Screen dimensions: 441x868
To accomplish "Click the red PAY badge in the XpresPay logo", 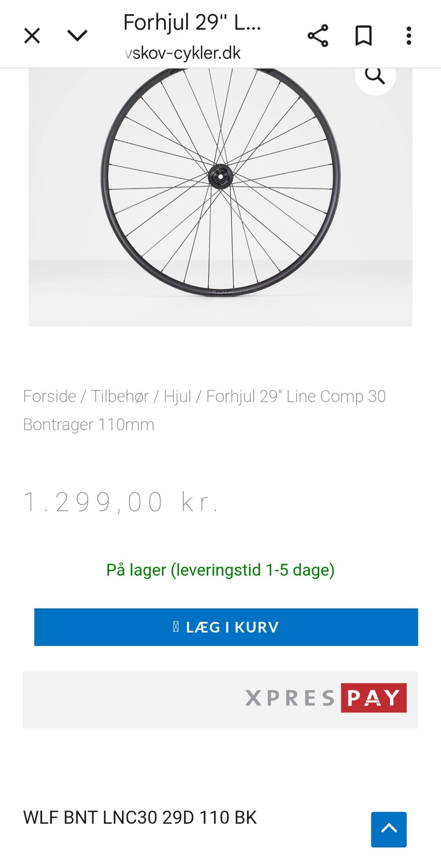I will click(373, 698).
